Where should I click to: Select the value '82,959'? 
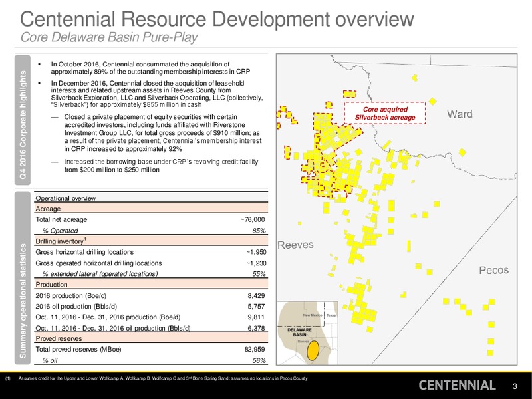point(255,350)
